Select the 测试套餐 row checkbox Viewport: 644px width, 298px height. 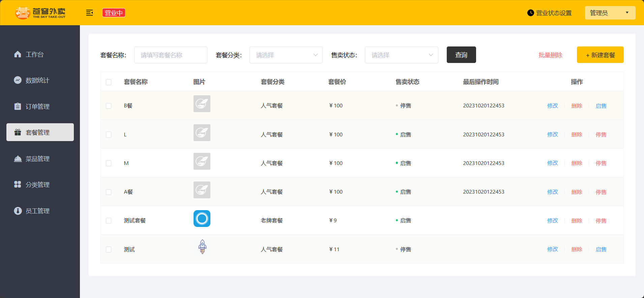tap(109, 221)
